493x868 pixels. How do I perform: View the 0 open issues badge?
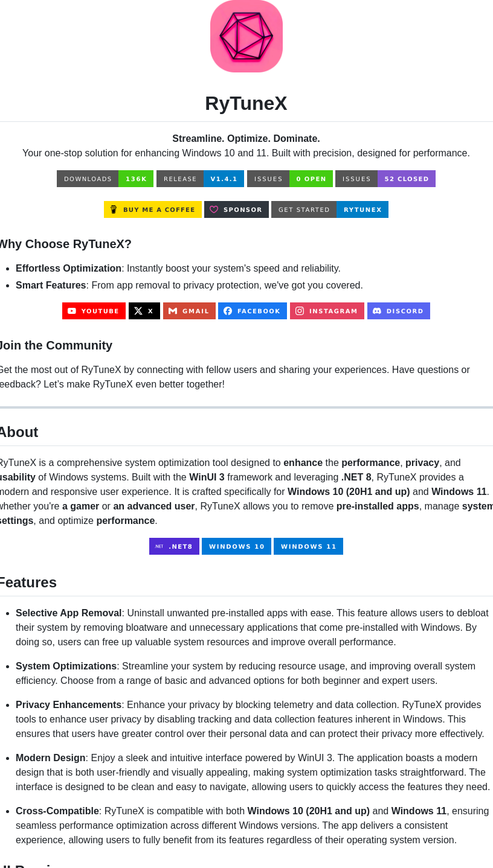click(290, 179)
